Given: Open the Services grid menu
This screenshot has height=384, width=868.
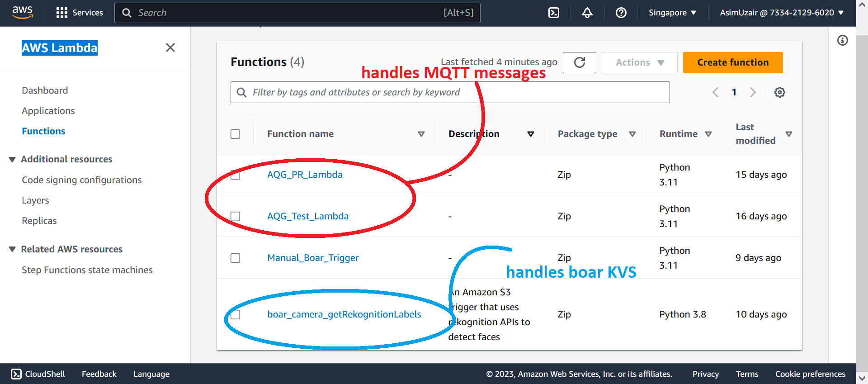Looking at the screenshot, I should coord(80,13).
